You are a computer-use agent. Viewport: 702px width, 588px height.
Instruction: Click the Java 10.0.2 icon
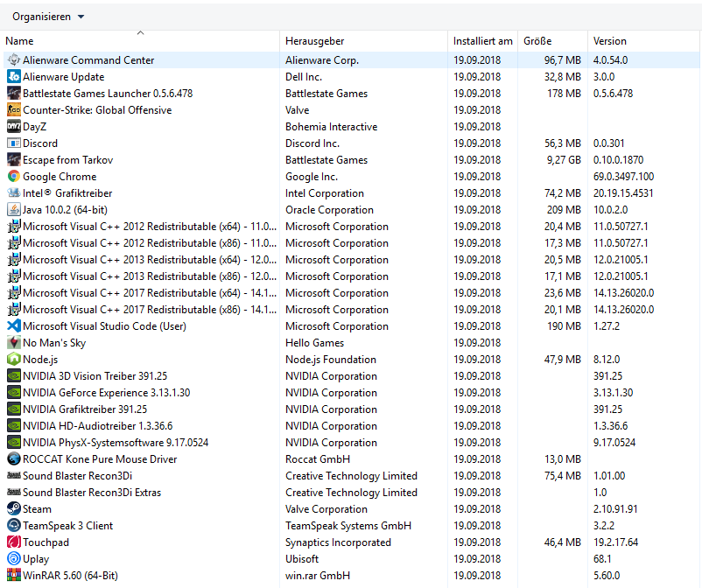tap(14, 209)
